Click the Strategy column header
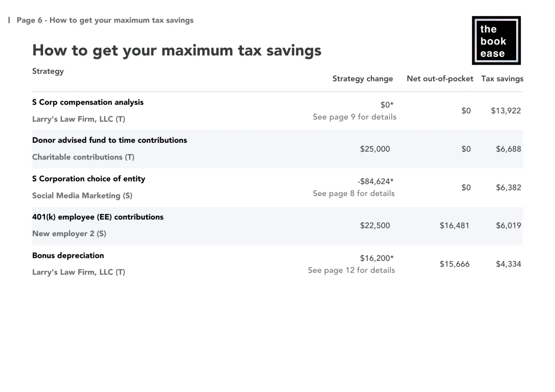This screenshot has height=392, width=555. tap(48, 71)
